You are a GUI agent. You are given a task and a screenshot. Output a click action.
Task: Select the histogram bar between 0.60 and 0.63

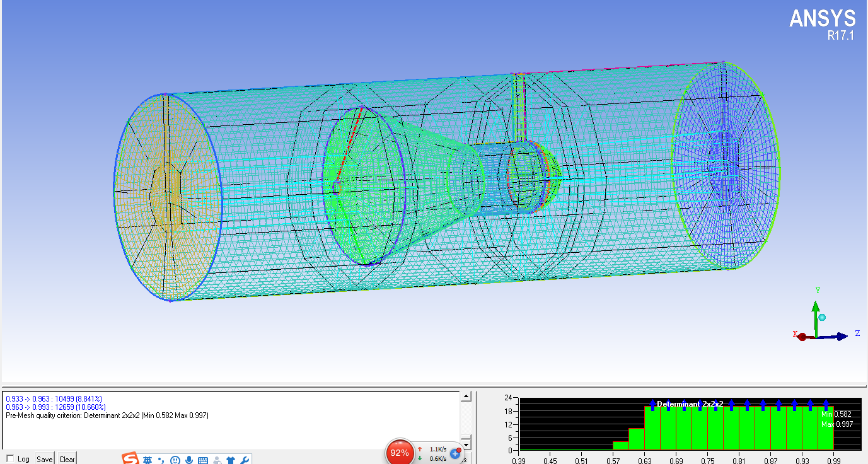637,439
